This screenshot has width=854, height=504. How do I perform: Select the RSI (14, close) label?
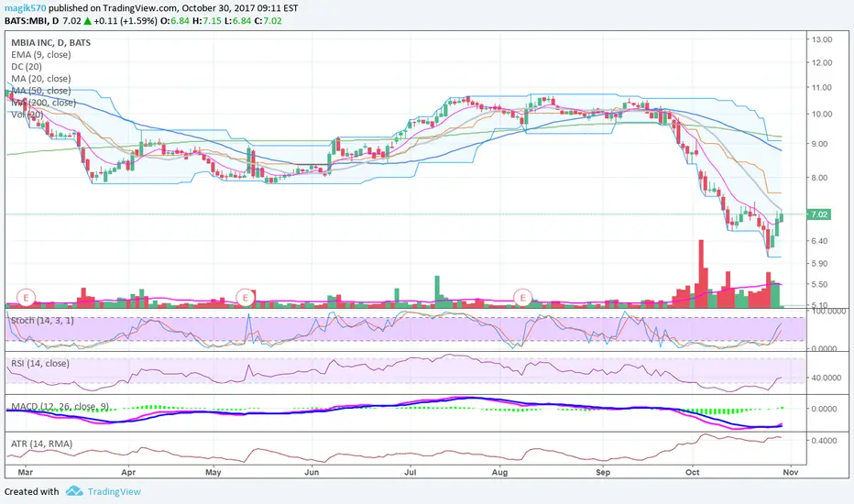tap(40, 364)
